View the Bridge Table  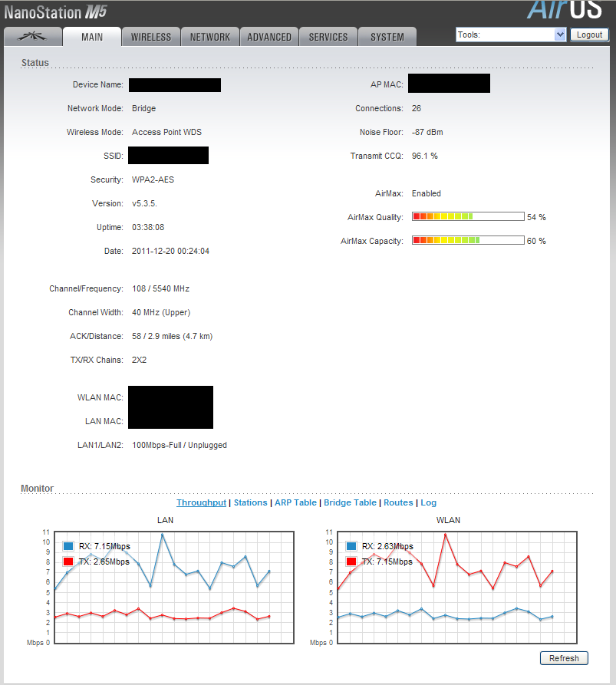350,502
